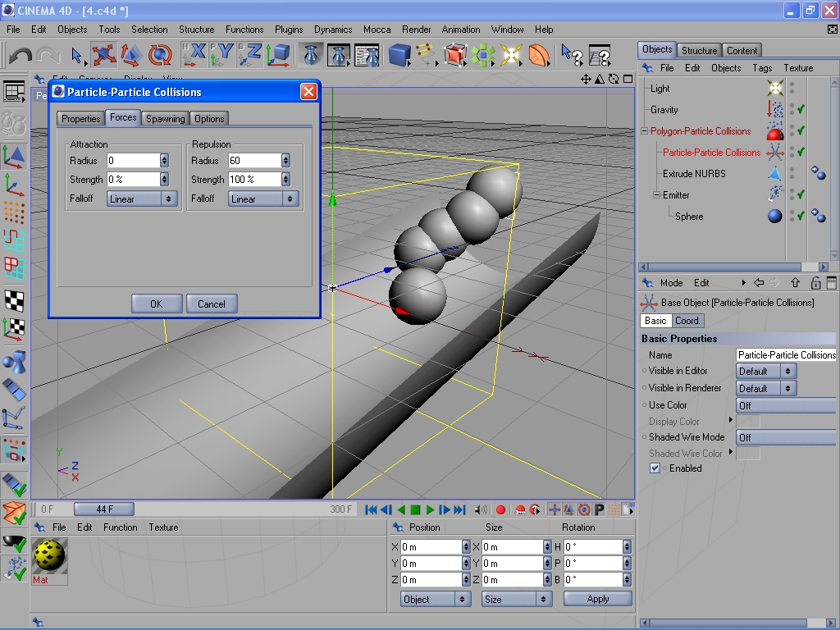Click the context help cursor icon
The height and width of the screenshot is (630, 840).
[572, 55]
